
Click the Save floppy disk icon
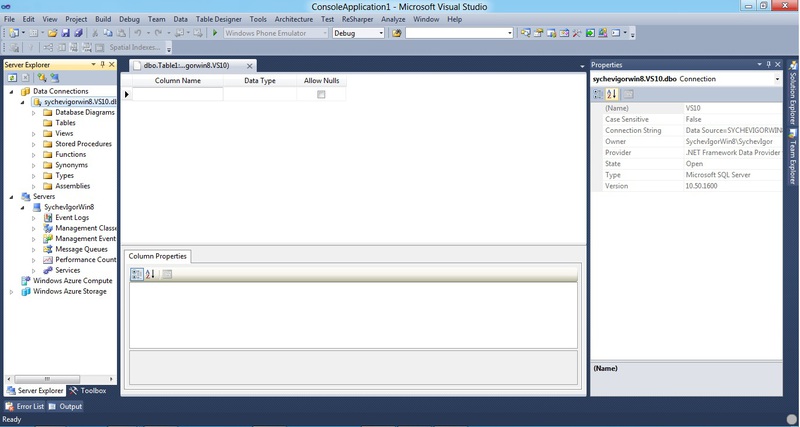[65, 33]
